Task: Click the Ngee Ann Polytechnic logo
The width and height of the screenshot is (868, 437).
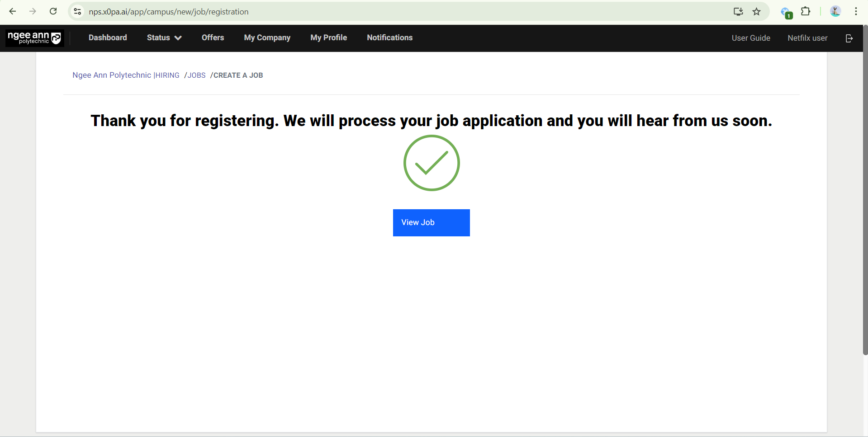Action: pos(34,38)
